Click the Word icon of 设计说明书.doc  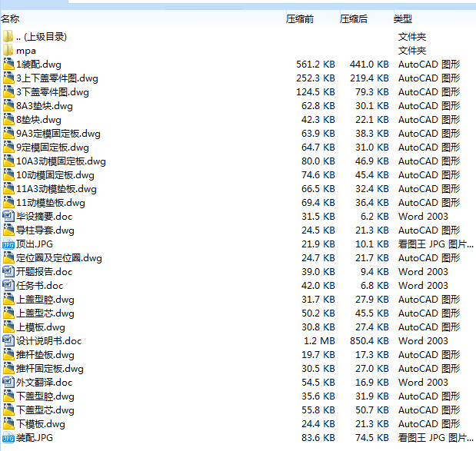coord(8,341)
